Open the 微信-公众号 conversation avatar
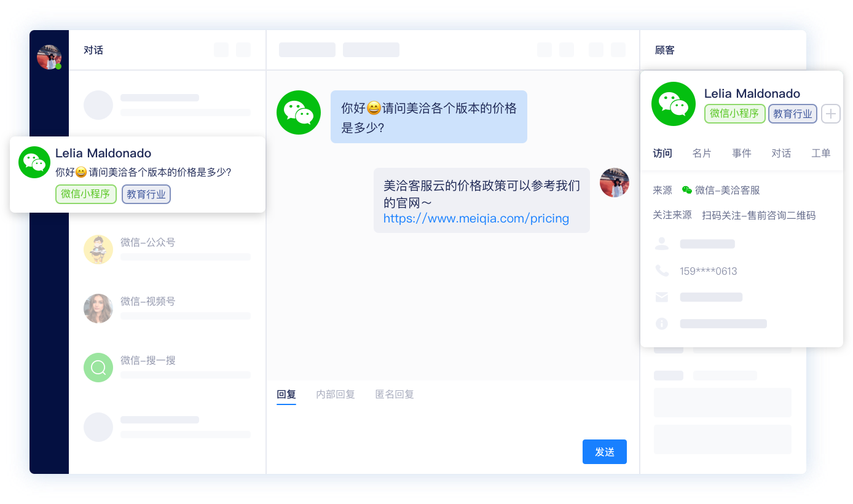Image resolution: width=853 pixels, height=504 pixels. point(98,250)
